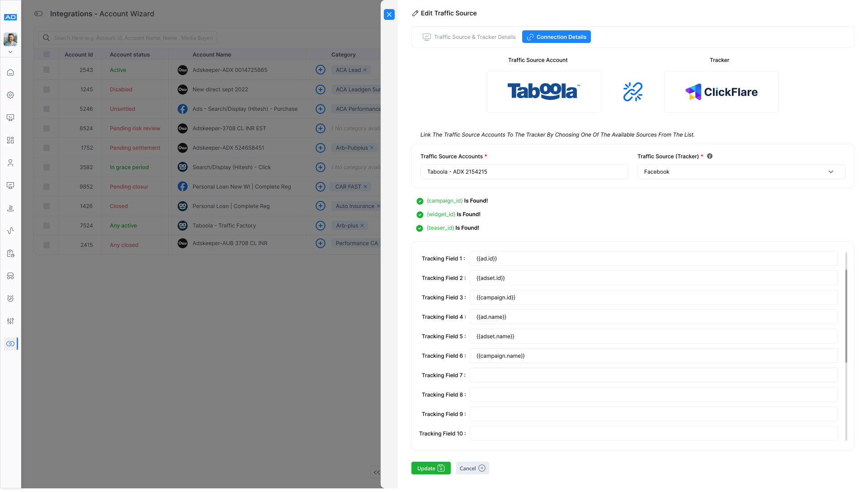Open the user person icon in sidebar
The width and height of the screenshot is (868, 492).
point(10,163)
